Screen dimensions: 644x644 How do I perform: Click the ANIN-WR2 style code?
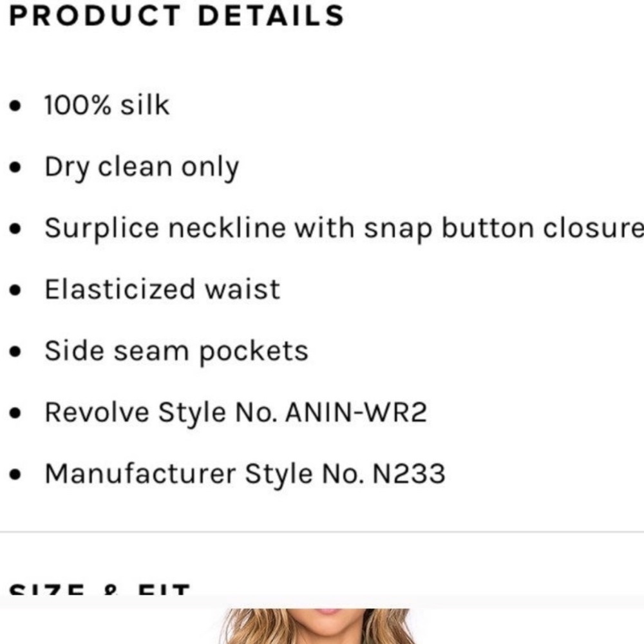(356, 412)
